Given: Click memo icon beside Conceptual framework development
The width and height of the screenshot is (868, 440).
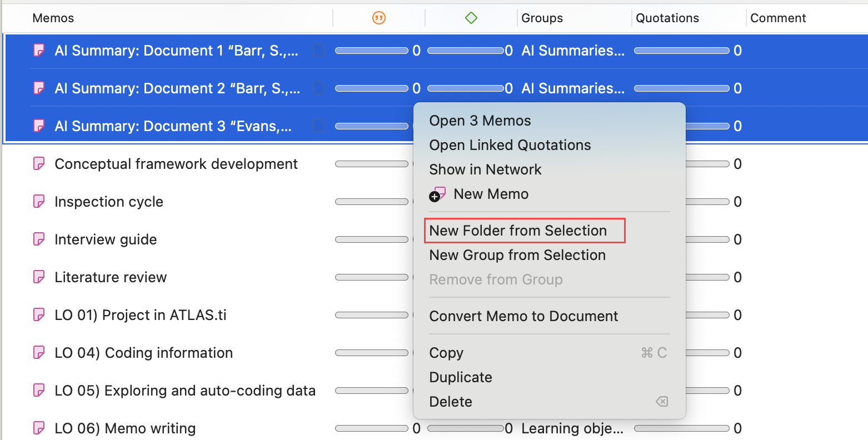Looking at the screenshot, I should click(x=39, y=164).
